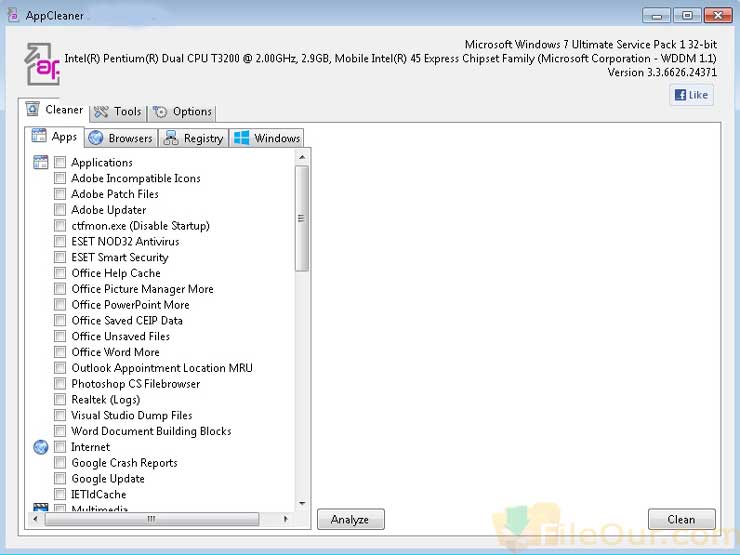
Task: Check the ESET Smart Security checkbox
Action: [60, 257]
